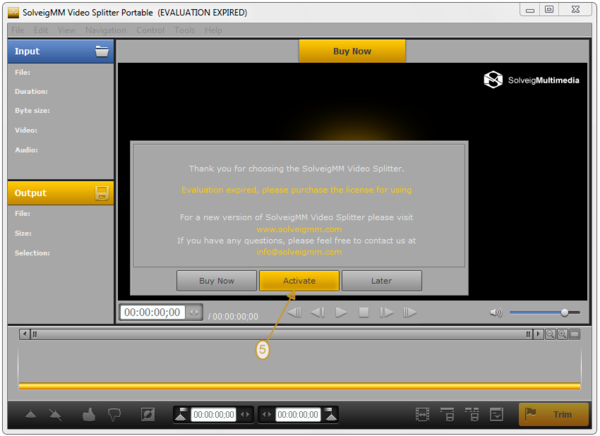
Task: Click the filmstrip frame icon in bottom toolbar
Action: [422, 415]
